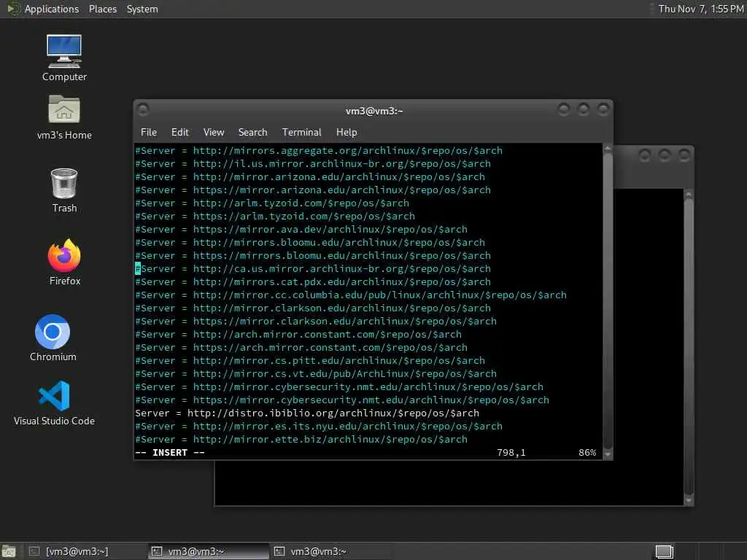
Task: Click the front terminal scrollbar up arrow
Action: click(608, 149)
